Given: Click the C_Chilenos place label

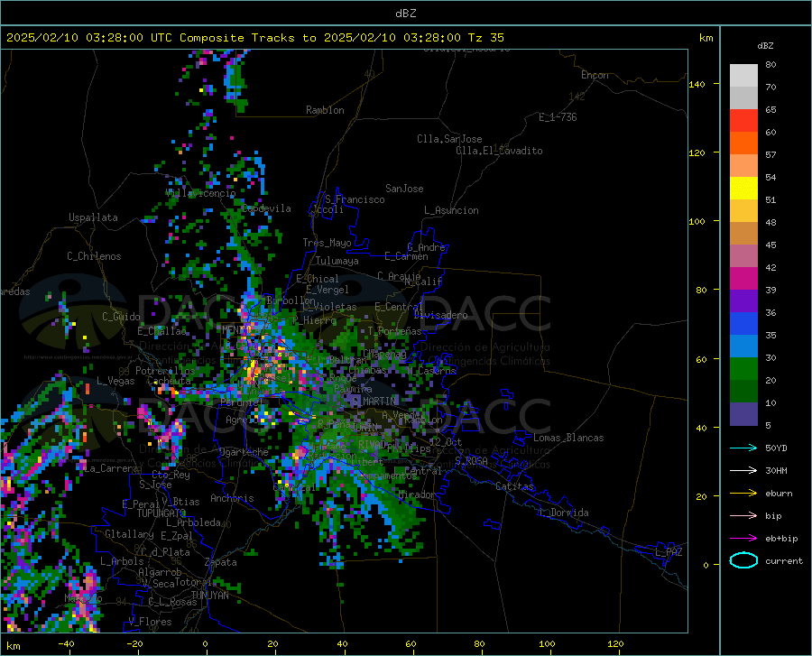Looking at the screenshot, I should tap(94, 256).
